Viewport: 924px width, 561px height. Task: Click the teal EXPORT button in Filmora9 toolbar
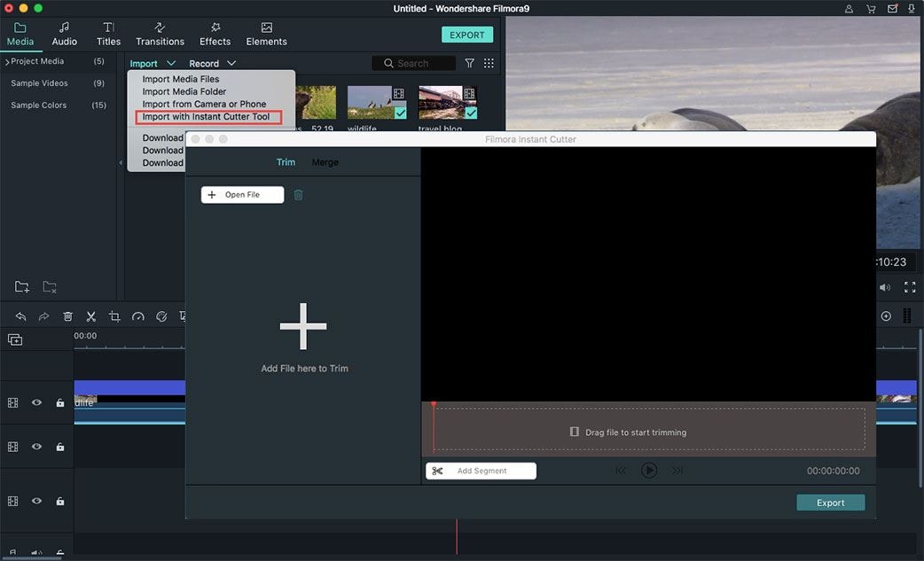(466, 35)
